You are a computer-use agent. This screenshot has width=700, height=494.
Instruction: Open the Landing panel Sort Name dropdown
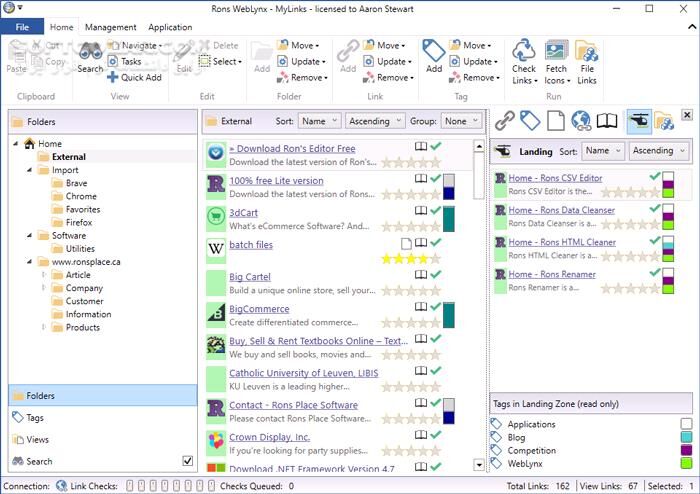(603, 151)
